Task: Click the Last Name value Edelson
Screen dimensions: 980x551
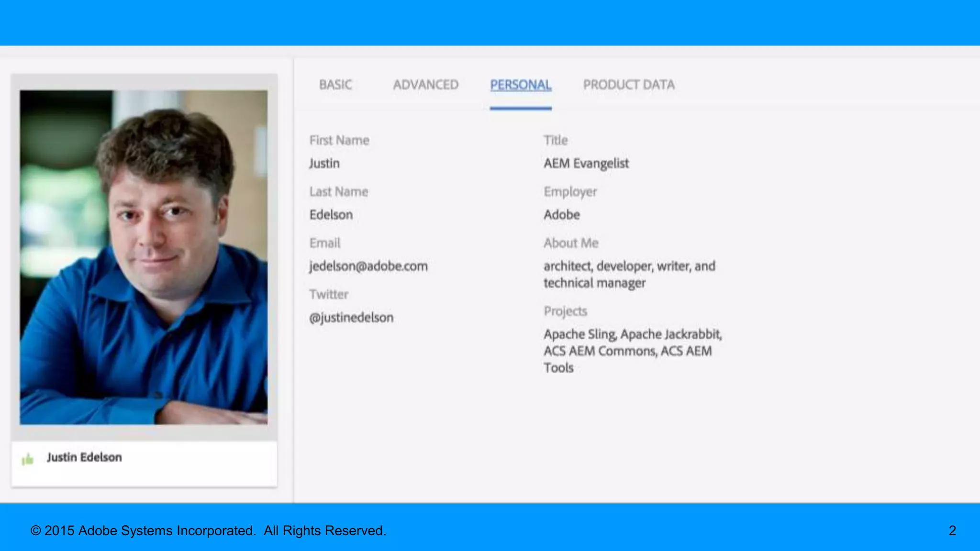Action: 331,215
